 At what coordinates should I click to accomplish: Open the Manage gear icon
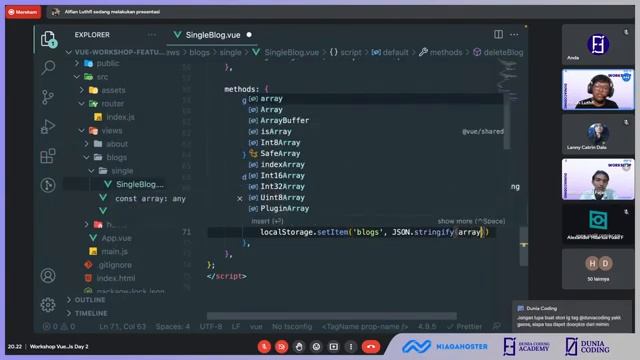click(x=48, y=304)
